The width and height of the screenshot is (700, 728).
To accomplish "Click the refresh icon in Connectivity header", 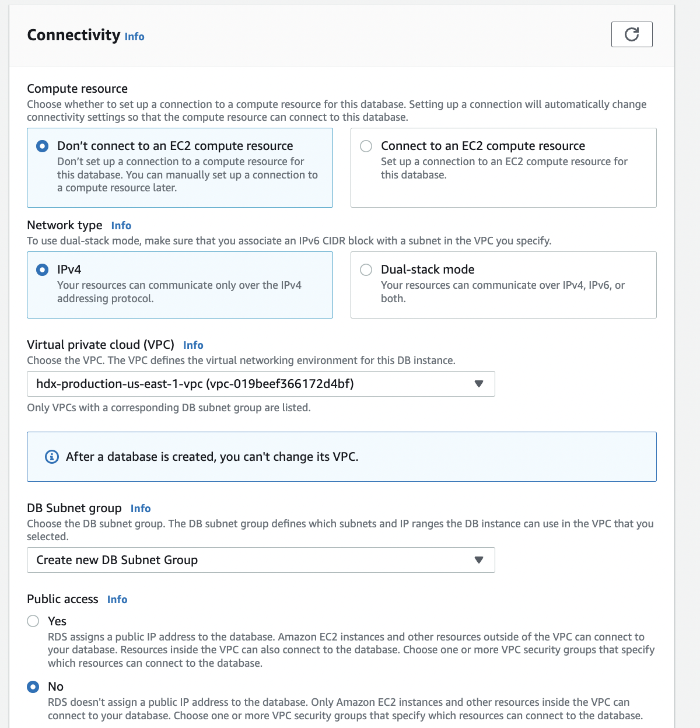I will [x=631, y=34].
